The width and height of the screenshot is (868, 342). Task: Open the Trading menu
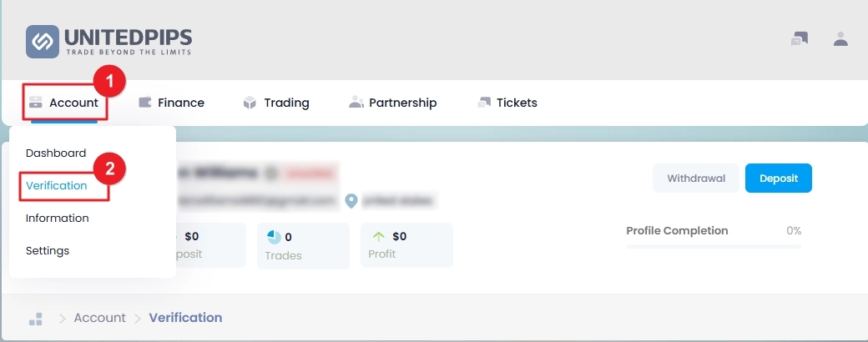pos(276,103)
